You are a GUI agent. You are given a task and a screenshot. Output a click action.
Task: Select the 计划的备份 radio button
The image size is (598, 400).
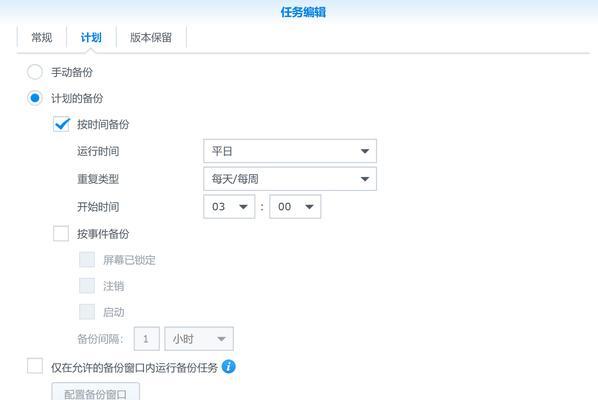point(35,98)
